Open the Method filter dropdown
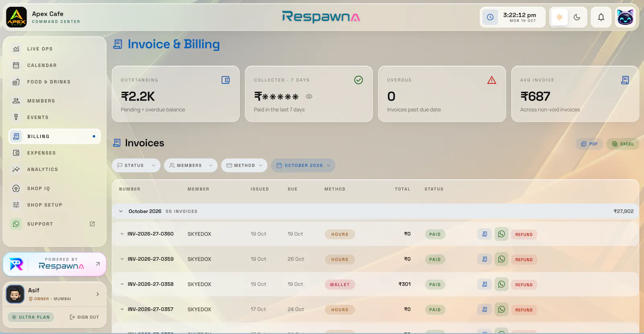 244,165
